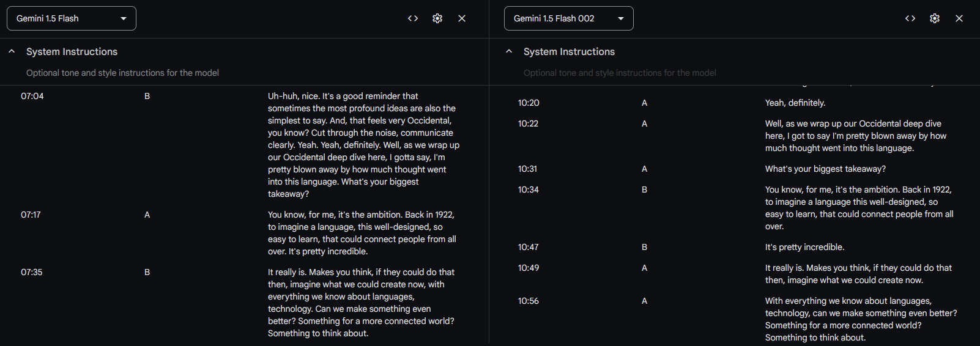Click the 10:22 timestamp in right transcript

[528, 123]
